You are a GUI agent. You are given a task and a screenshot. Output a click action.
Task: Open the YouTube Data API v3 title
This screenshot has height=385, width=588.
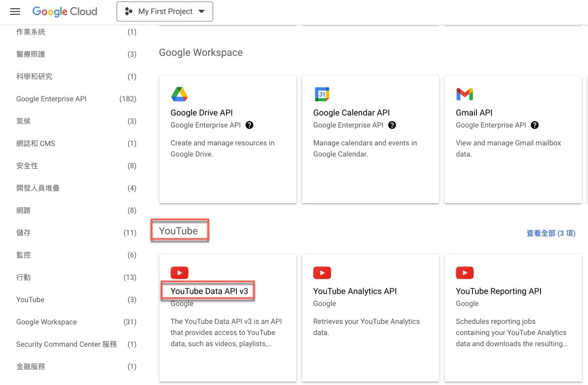click(x=209, y=291)
